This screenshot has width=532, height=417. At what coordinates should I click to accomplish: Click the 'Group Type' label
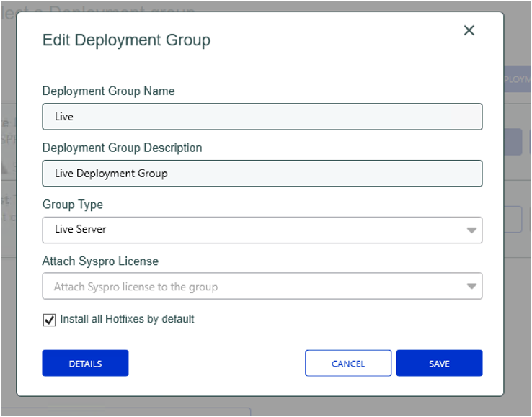pyautogui.click(x=73, y=205)
